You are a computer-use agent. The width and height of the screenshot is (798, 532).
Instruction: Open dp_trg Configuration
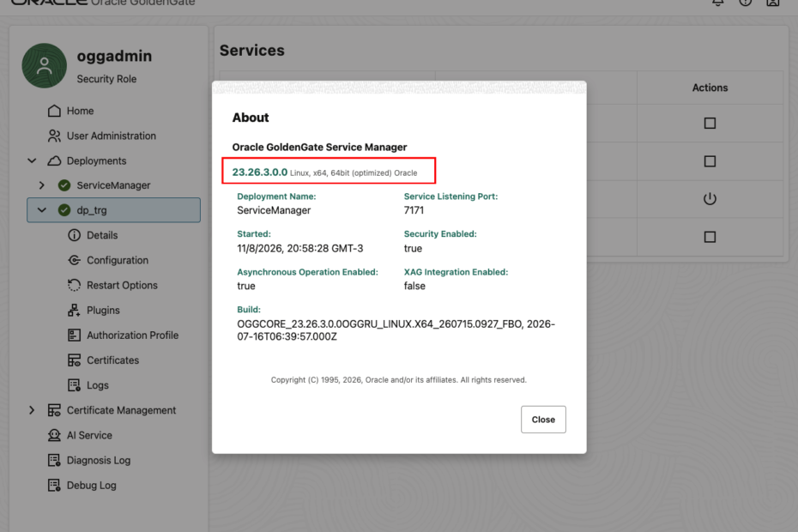(118, 260)
